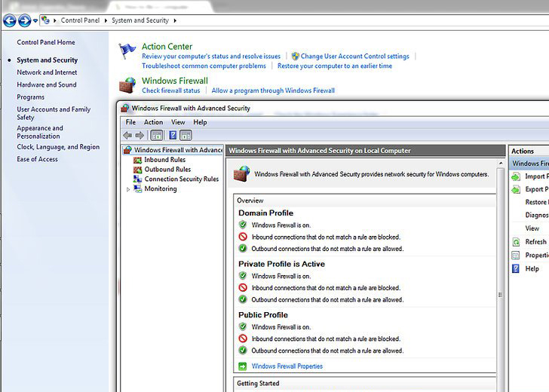Click Check firewall status
Screen dimensions: 549x392
[x=171, y=90]
